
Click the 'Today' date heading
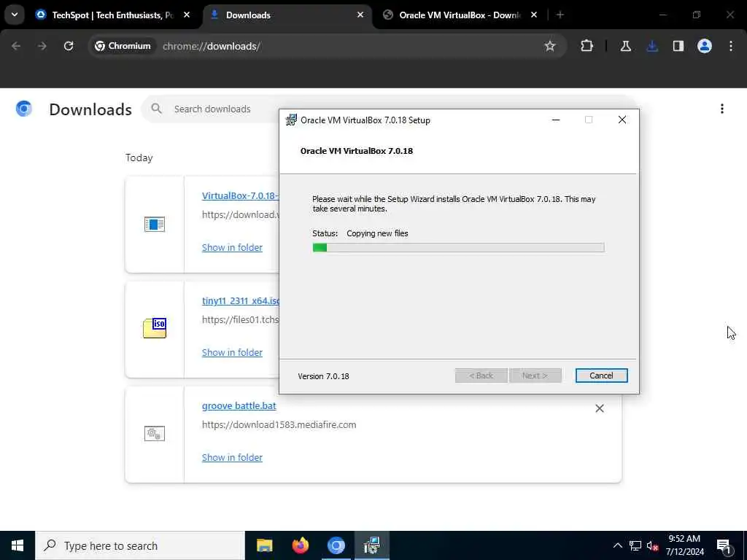(139, 158)
